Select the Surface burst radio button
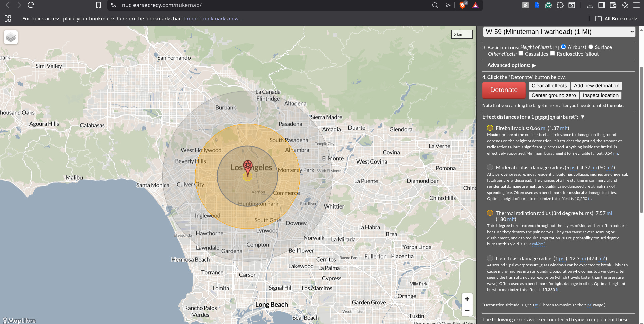Viewport: 644px width, 324px height. point(591,47)
